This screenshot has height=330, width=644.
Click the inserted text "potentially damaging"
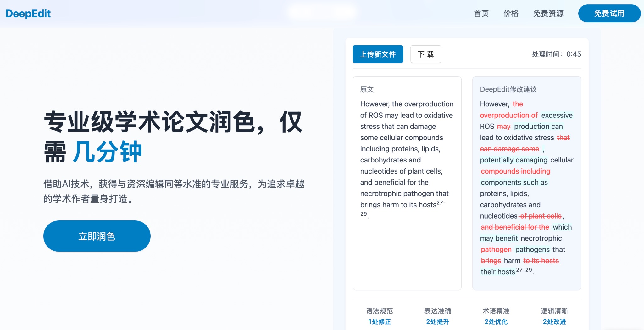513,160
